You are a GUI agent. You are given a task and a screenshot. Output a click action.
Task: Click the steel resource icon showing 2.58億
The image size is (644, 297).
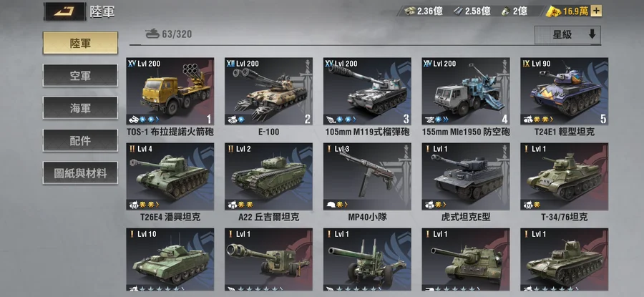click(x=458, y=11)
